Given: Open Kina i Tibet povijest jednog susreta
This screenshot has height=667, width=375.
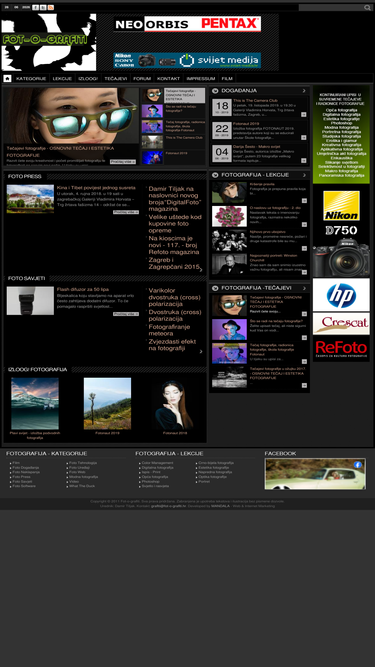Looking at the screenshot, I should point(96,188).
